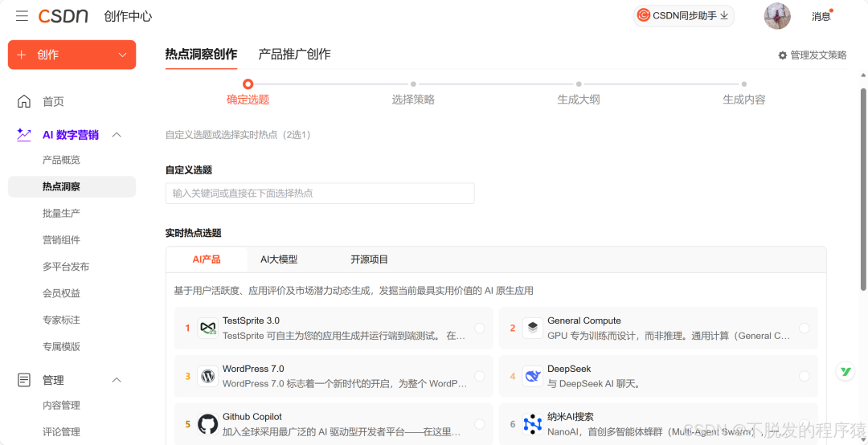Screen dimensions: 868x445
Task: Click the CSDN同步助手 red logo icon
Action: coord(643,15)
